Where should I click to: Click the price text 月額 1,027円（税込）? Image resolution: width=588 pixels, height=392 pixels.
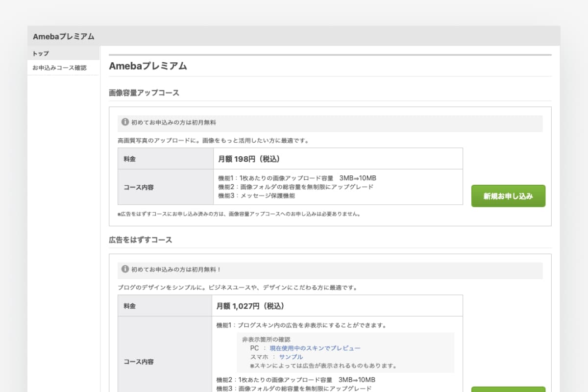coord(250,306)
